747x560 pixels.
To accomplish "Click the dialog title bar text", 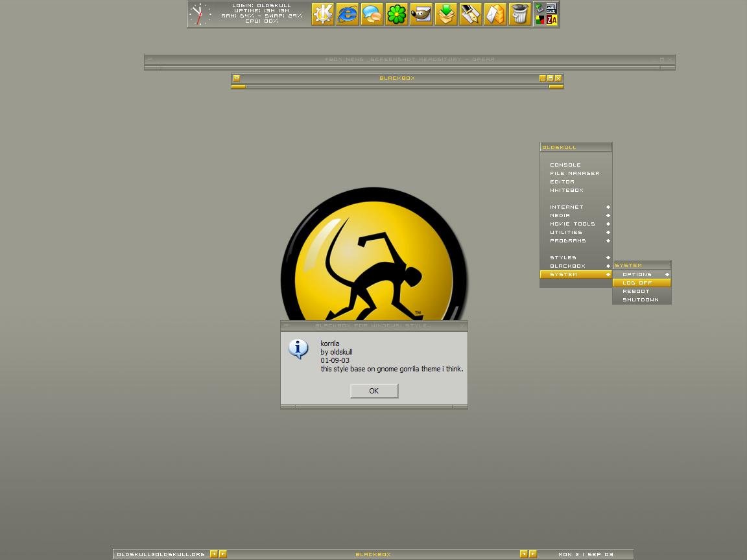I will (x=373, y=326).
